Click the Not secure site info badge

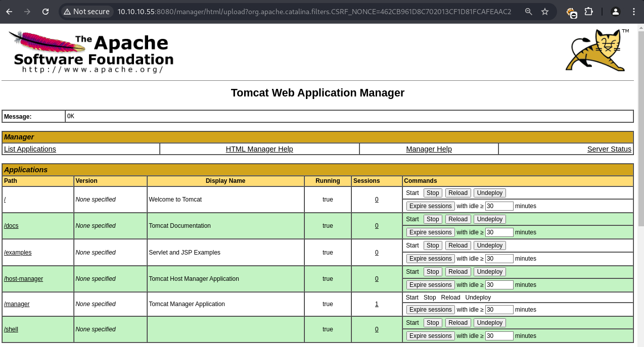click(86, 11)
